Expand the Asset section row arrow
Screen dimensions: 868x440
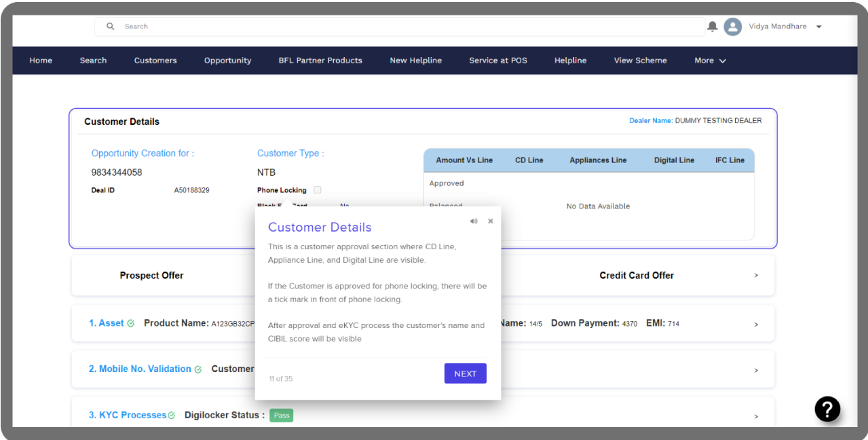[756, 325]
